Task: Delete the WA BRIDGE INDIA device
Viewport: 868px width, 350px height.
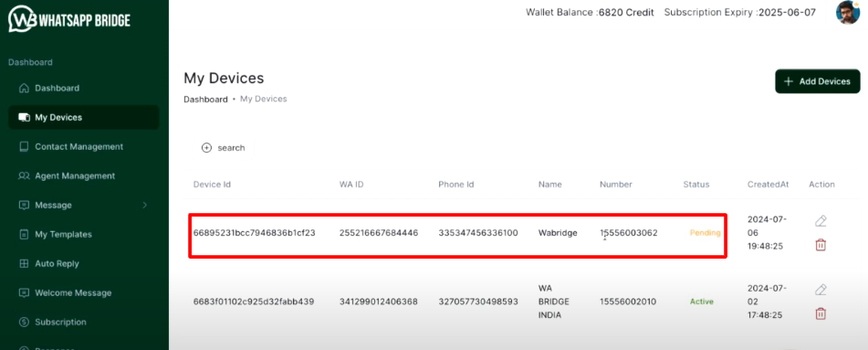Action: [x=821, y=313]
